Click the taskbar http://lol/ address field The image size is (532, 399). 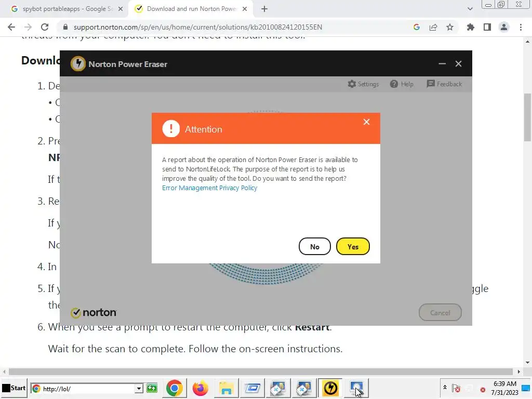point(87,389)
